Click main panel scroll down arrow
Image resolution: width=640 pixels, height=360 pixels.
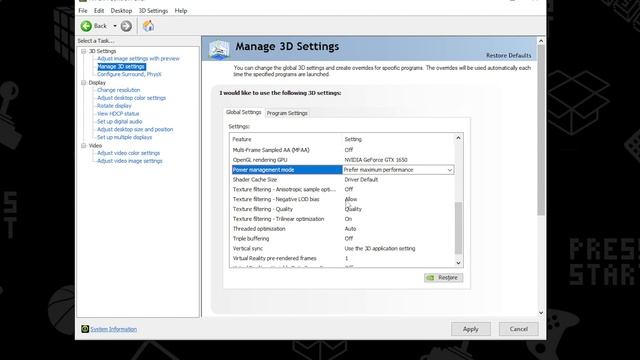coord(541,313)
